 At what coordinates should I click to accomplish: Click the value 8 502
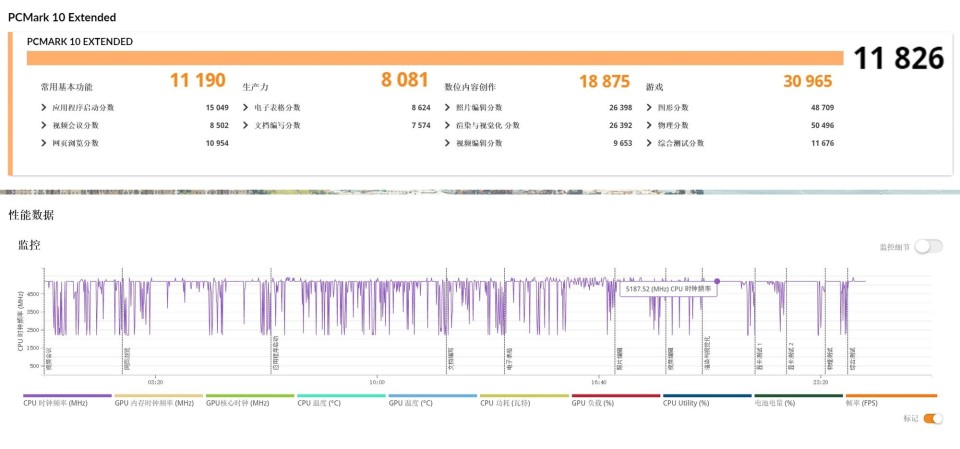(219, 126)
